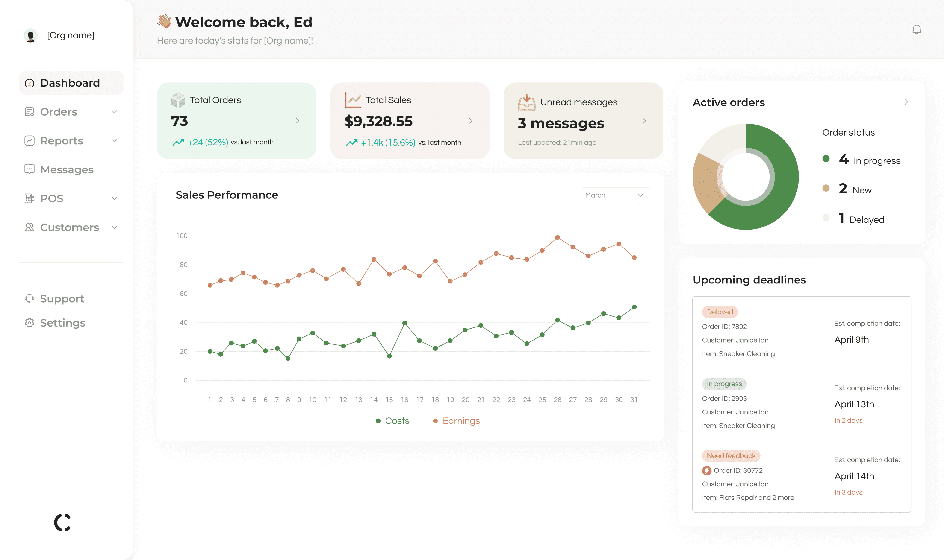
Task: Click the Unread messages inbox icon
Action: (526, 102)
